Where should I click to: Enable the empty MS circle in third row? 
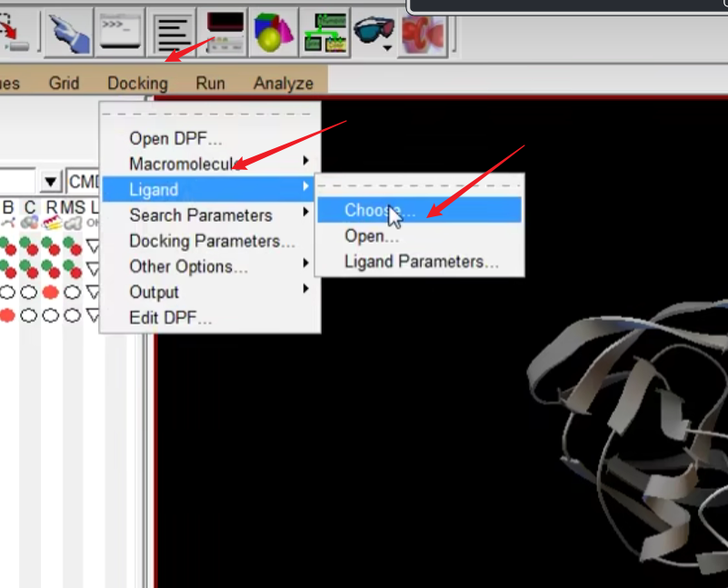click(x=72, y=292)
